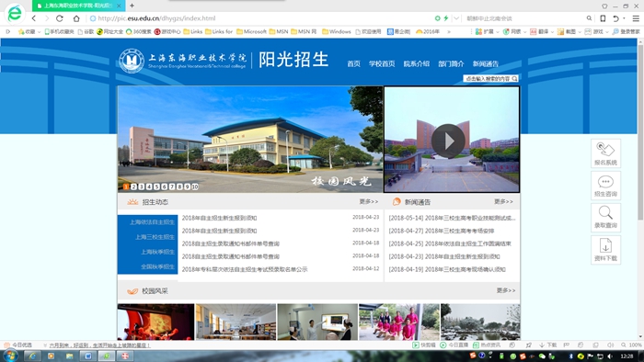Click the college logo emblem
This screenshot has width=644, height=362.
[x=132, y=61]
